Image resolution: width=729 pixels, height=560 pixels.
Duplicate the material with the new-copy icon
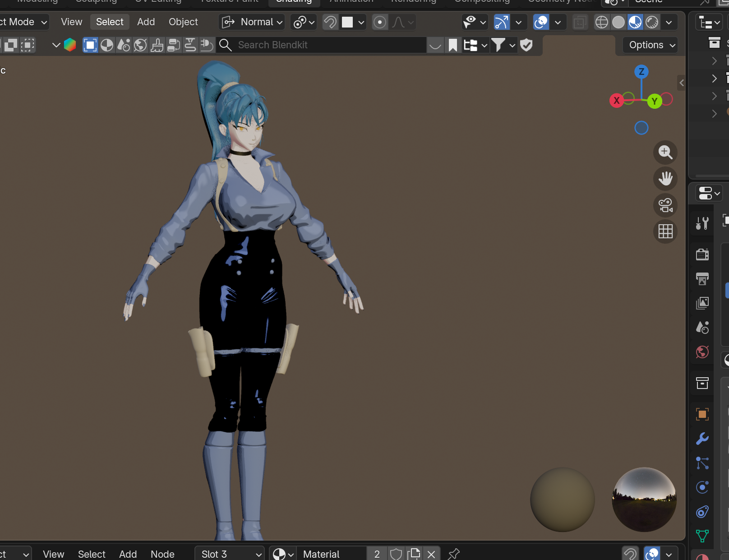(x=414, y=554)
